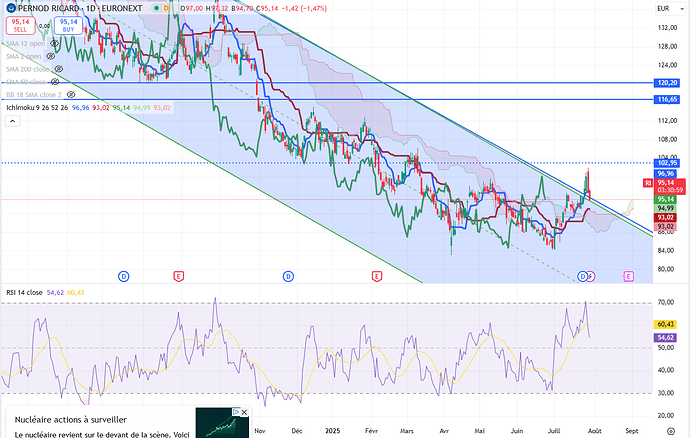Select the 120,20 horizontal line price label
This screenshot has width=690, height=438.
tap(668, 83)
